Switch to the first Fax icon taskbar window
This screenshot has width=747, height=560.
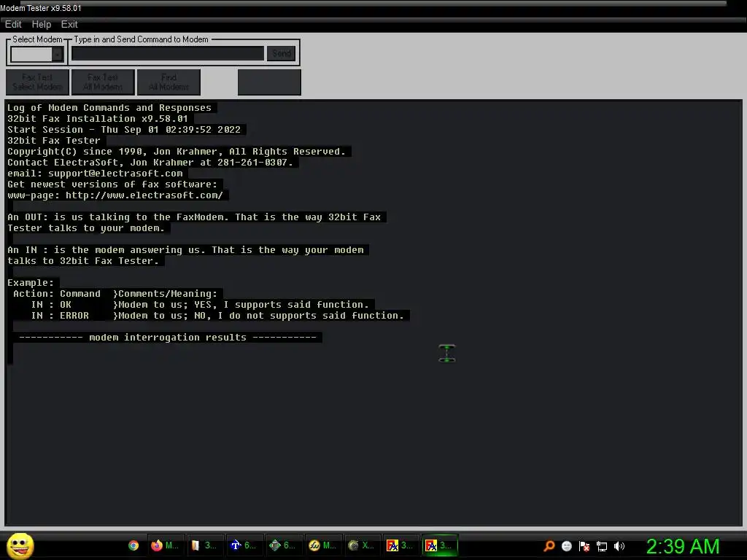click(400, 545)
